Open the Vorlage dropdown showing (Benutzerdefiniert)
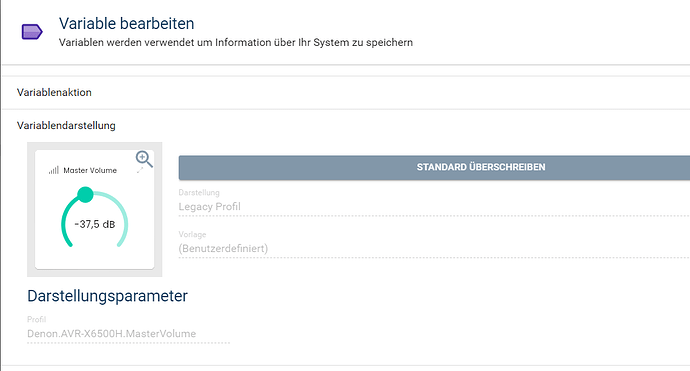Image resolution: width=690 pixels, height=371 pixels. coord(434,249)
